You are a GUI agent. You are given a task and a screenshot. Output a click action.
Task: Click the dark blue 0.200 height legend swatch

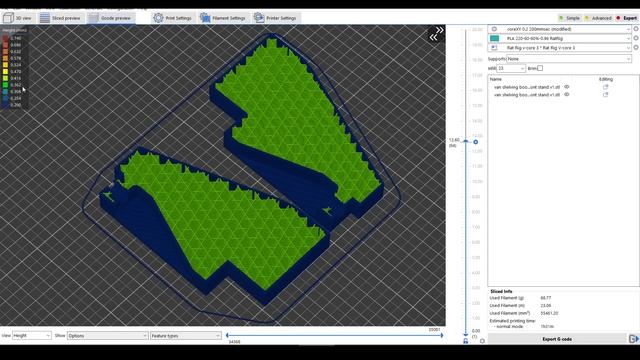click(x=5, y=105)
